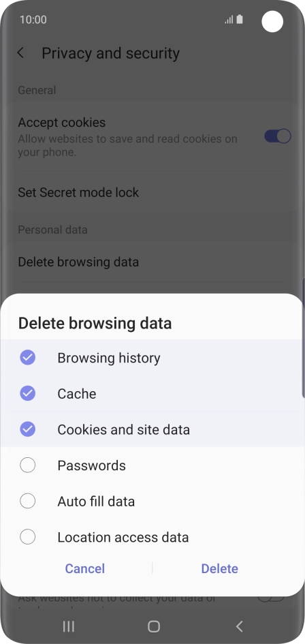Open Set Secret mode lock

152,192
